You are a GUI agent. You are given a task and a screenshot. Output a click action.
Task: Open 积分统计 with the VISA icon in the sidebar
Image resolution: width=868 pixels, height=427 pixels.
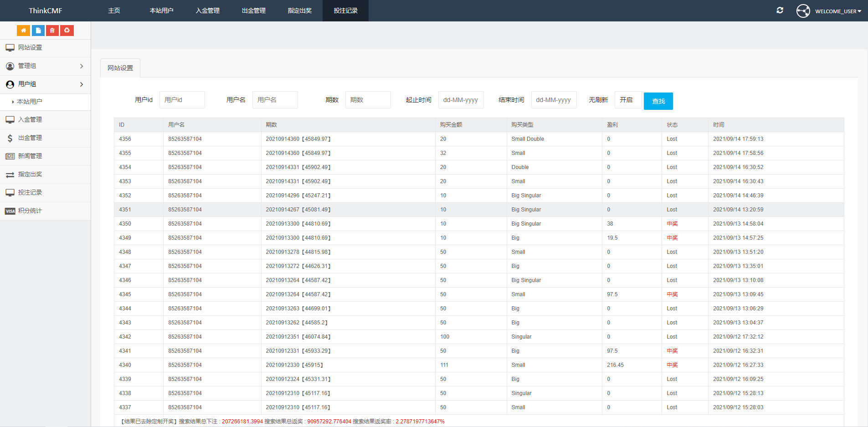click(30, 211)
